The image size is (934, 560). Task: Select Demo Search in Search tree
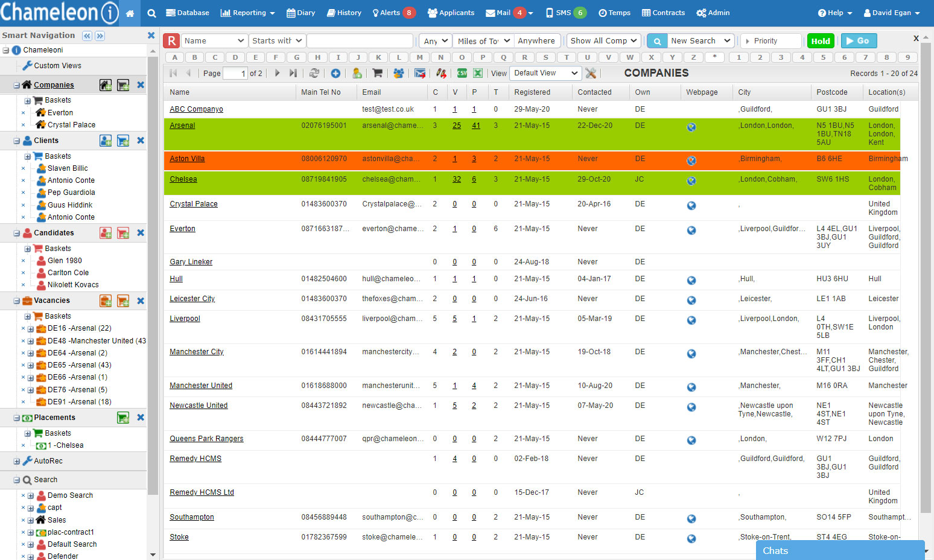click(70, 495)
